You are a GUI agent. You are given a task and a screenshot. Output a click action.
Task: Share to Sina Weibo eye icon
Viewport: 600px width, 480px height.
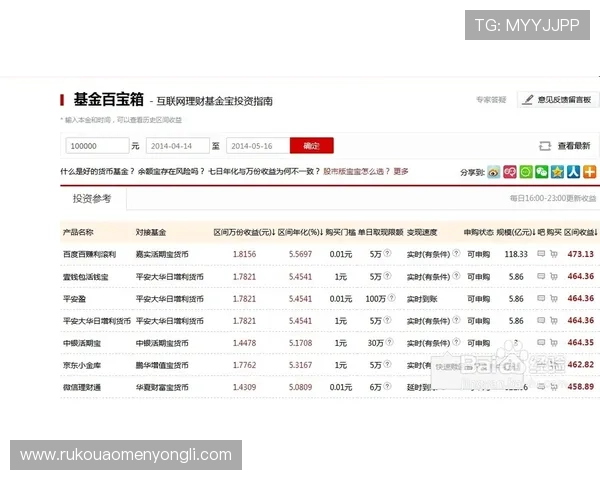(494, 172)
